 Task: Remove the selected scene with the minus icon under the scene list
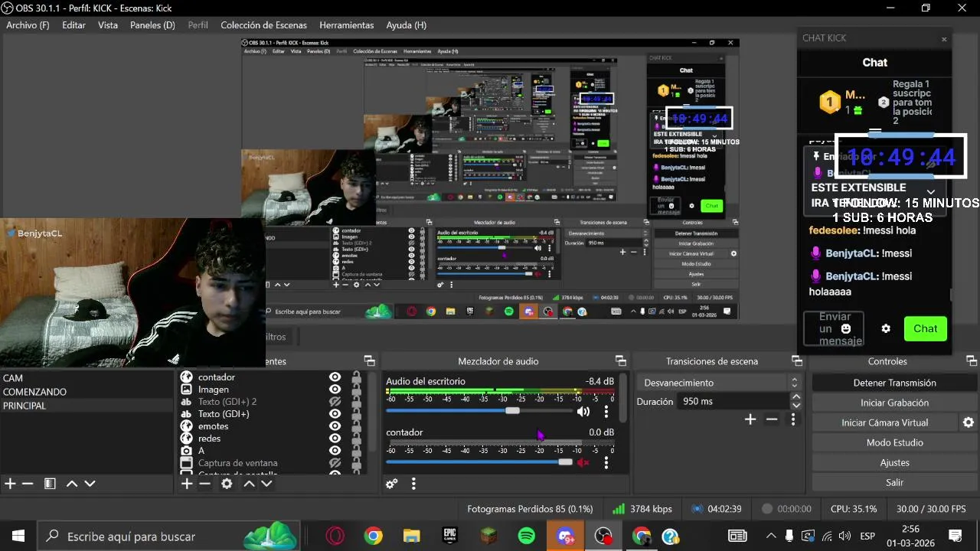click(x=28, y=484)
